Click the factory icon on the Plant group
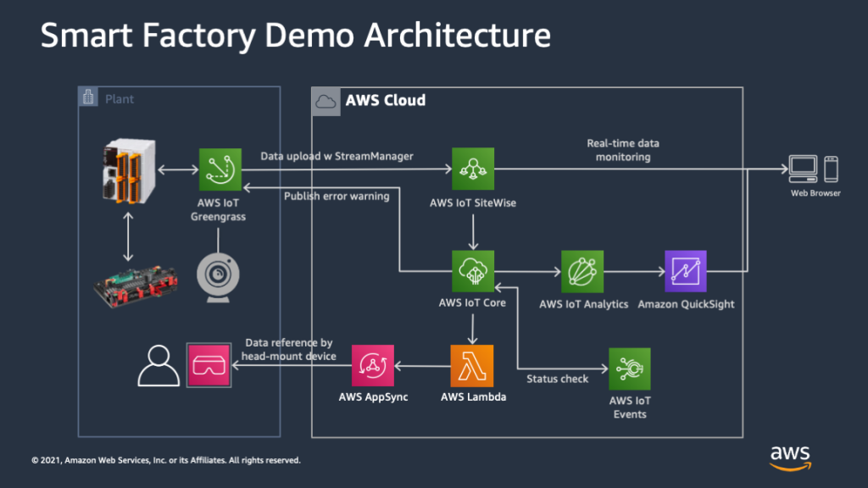This screenshot has width=868, height=488. 87,97
